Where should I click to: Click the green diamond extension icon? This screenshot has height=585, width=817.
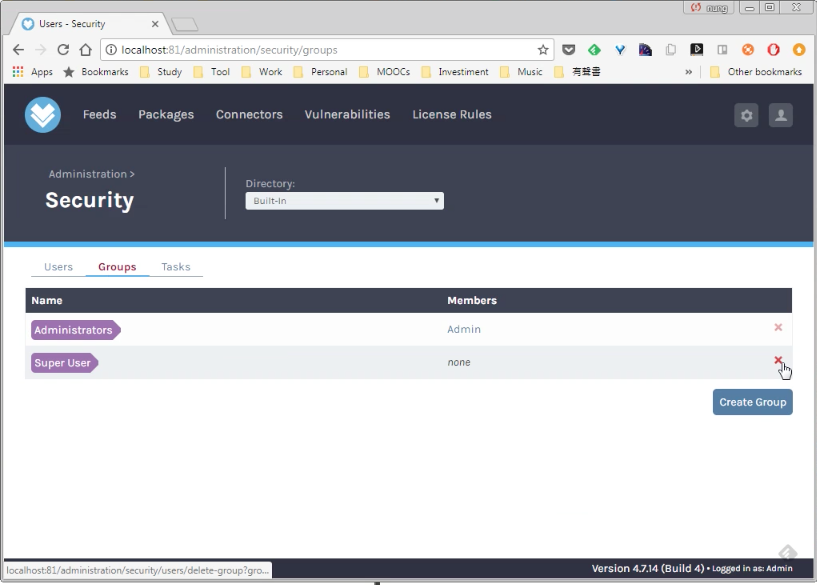click(594, 50)
